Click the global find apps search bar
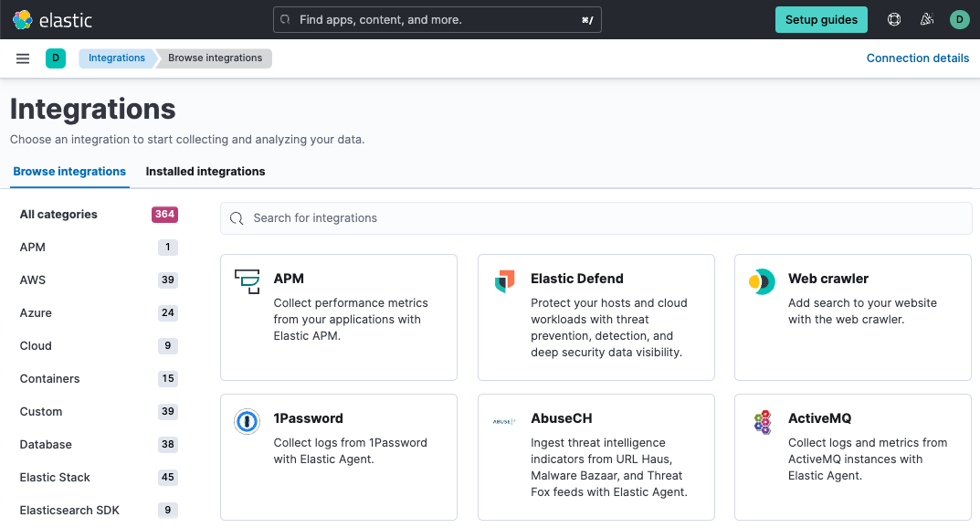 (x=437, y=19)
